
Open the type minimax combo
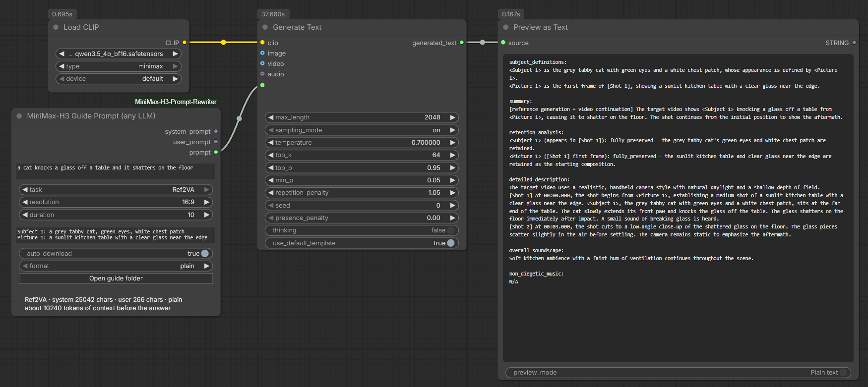[119, 66]
